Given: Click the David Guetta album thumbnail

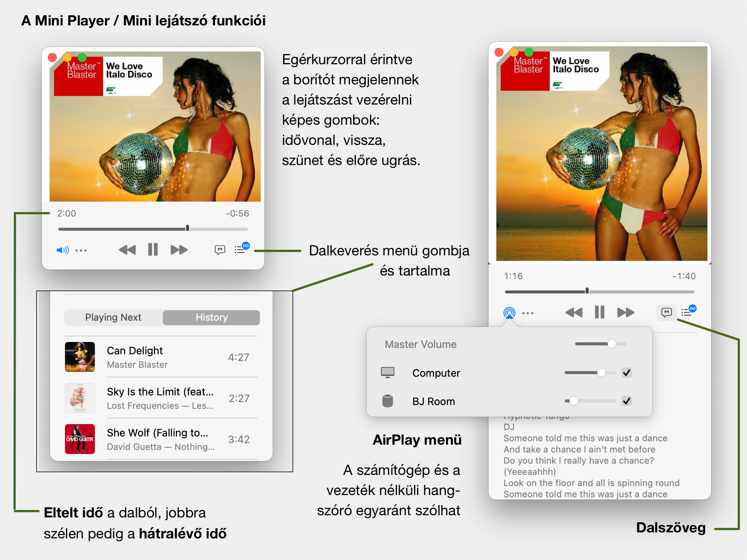Looking at the screenshot, I should (80, 439).
